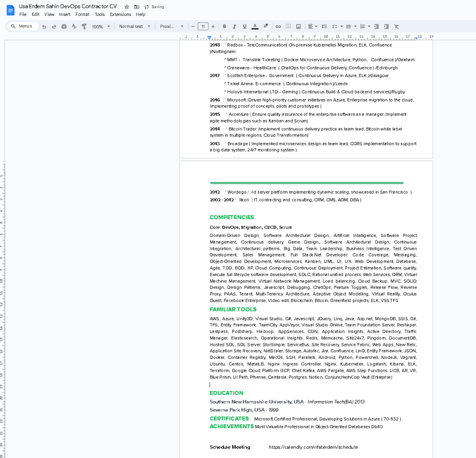Open the Google Docs home icon
This screenshot has width=476, height=458.
pos(10,10)
